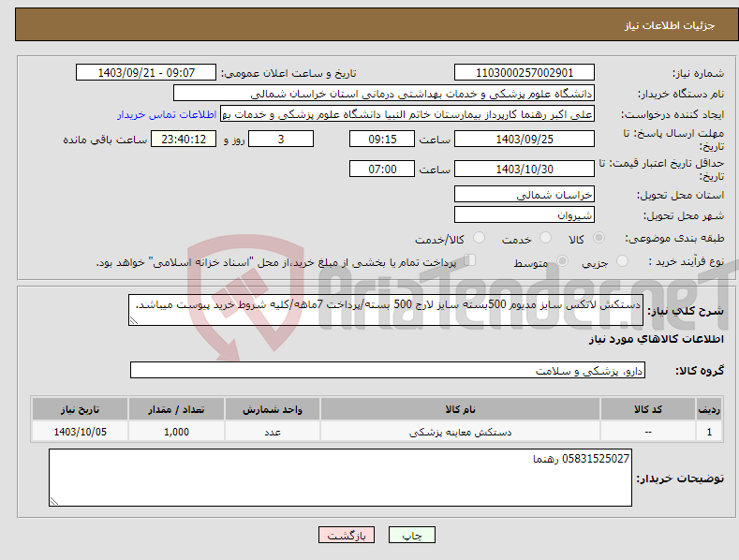Click the تعداد / مقدار column header

pyautogui.click(x=176, y=409)
